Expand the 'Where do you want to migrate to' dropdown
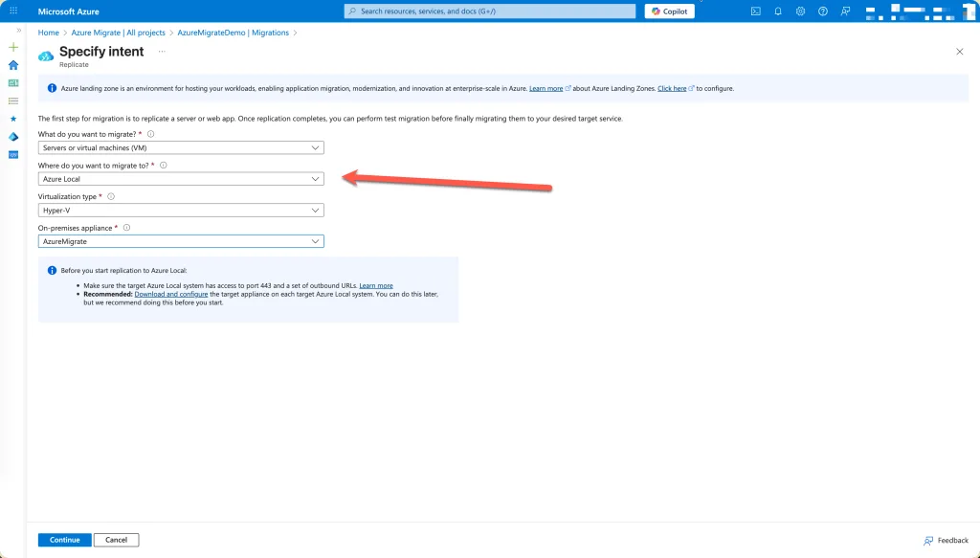This screenshot has height=558, width=980. [x=181, y=179]
